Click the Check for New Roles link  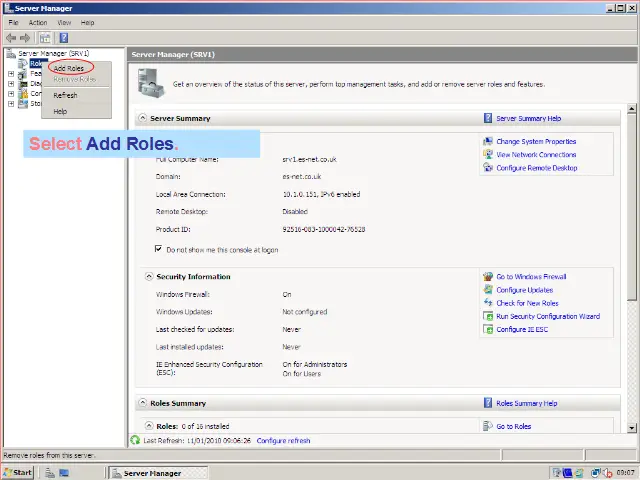pos(527,303)
